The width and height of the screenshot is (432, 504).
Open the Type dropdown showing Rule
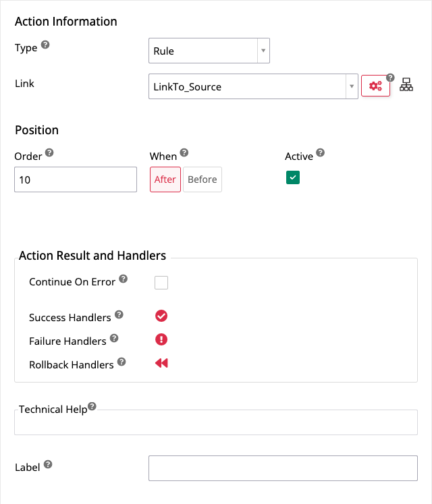coord(209,51)
